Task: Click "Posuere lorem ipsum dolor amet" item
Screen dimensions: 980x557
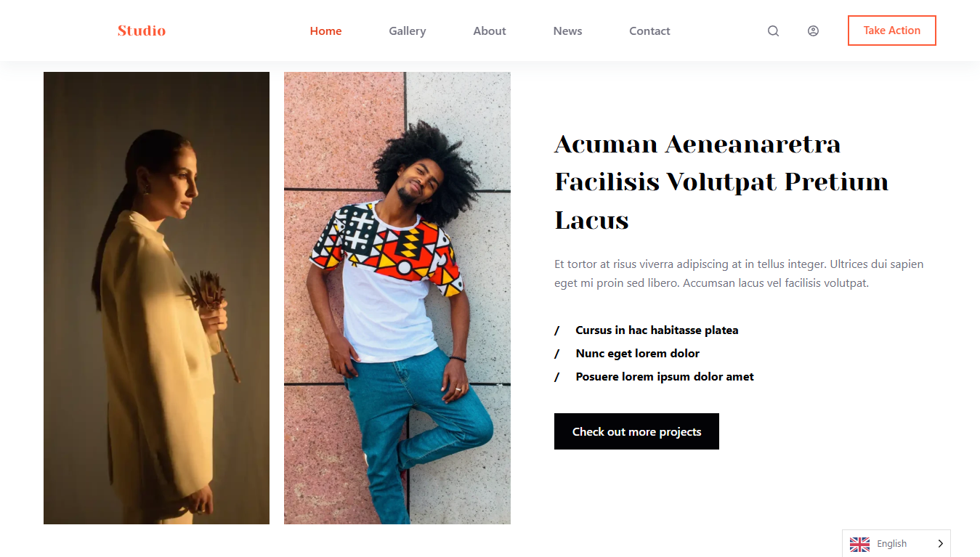Action: 664,377
